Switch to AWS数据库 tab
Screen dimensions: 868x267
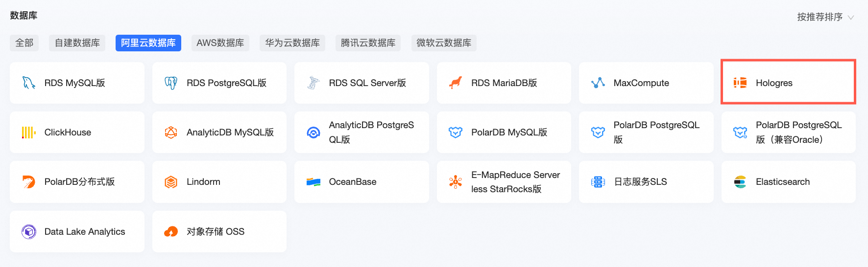(220, 43)
